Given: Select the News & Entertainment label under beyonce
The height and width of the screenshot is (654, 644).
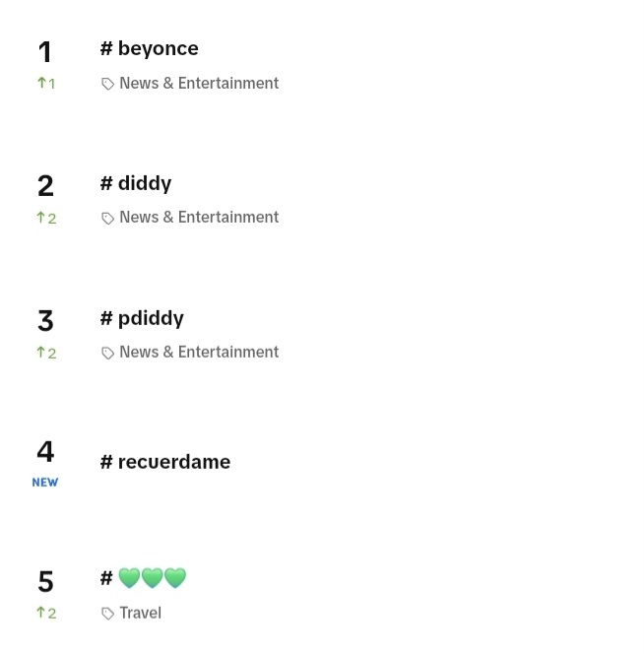Looking at the screenshot, I should pyautogui.click(x=199, y=84).
